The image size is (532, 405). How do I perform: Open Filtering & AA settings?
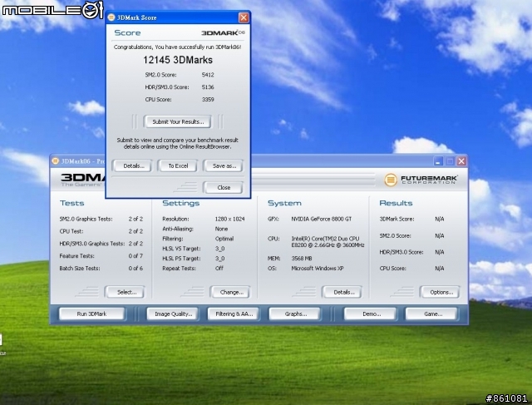[x=234, y=314]
